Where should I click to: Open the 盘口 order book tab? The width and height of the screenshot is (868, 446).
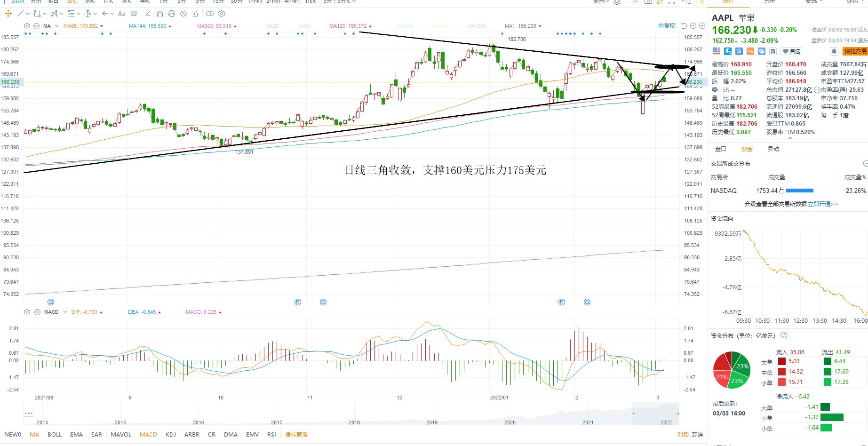(721, 149)
